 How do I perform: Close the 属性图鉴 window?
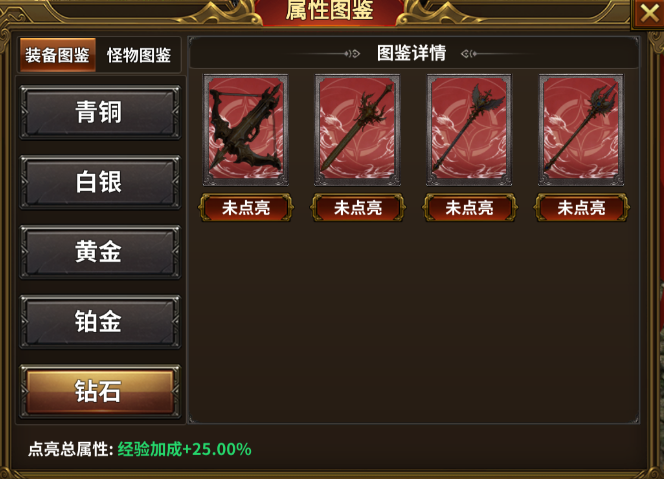tap(649, 13)
